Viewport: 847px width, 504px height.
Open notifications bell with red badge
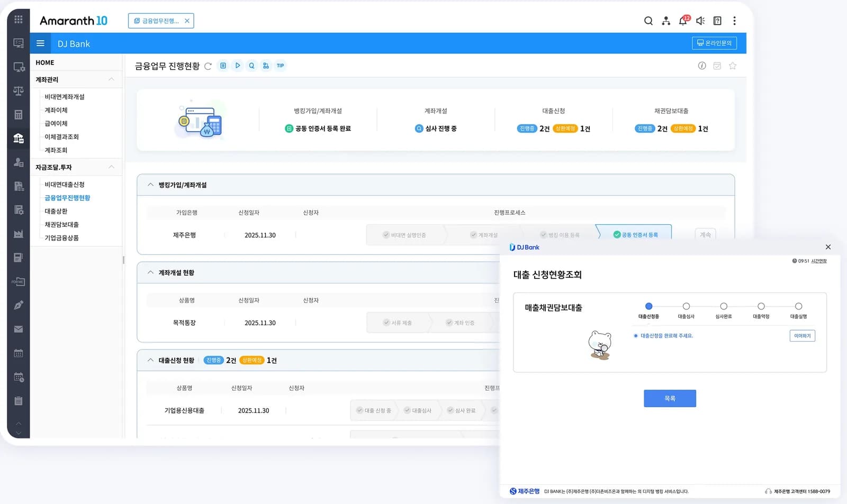pos(683,20)
